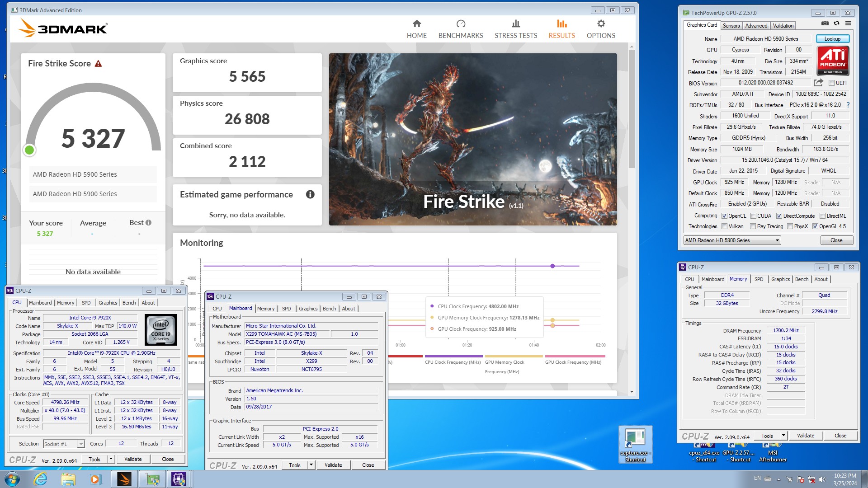Open Windows Media Player from the taskbar
868x488 pixels.
pos(95,479)
